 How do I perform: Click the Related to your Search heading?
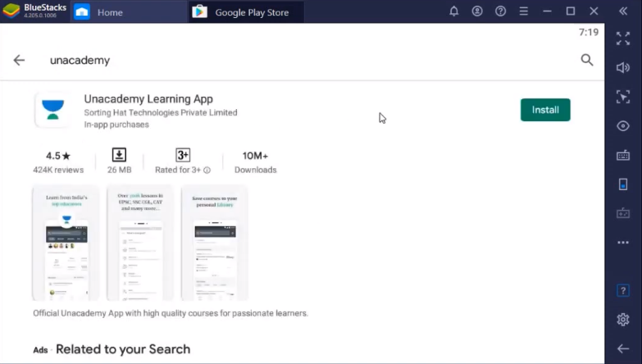123,349
